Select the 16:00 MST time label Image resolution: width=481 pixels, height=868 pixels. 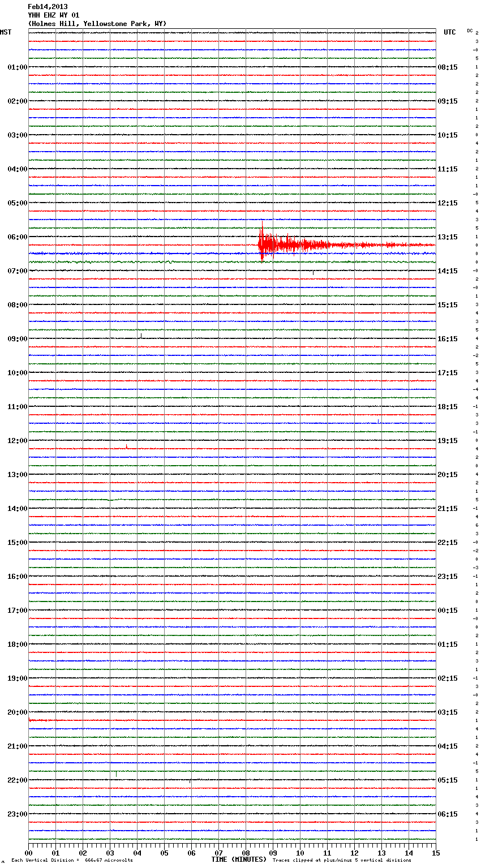pyautogui.click(x=18, y=577)
